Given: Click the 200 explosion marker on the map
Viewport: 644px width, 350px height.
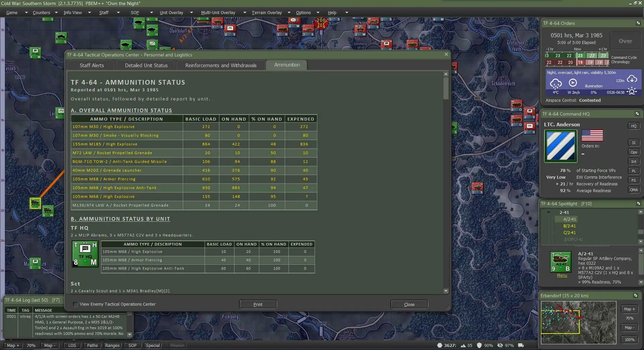Looking at the screenshot, I should pos(321,23).
